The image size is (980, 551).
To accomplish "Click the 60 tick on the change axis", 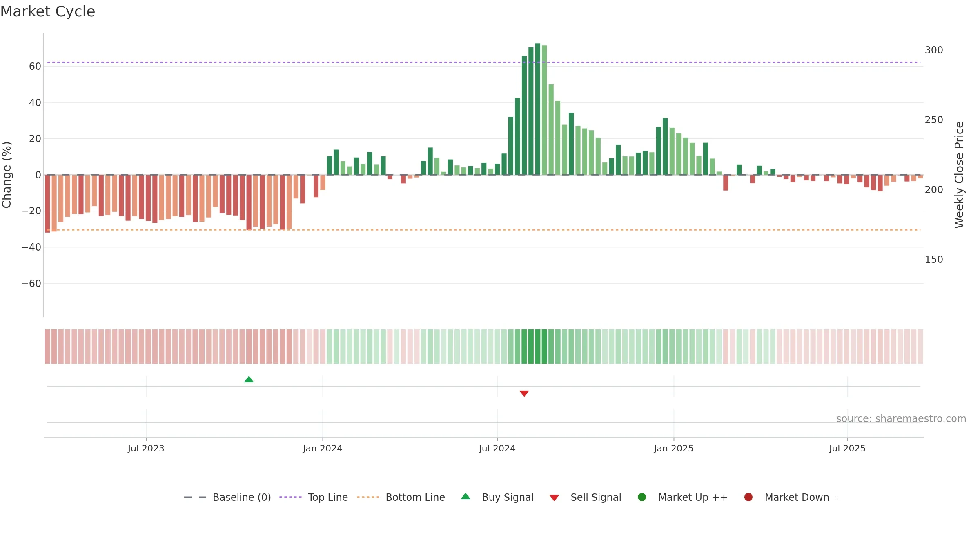I will click(35, 67).
